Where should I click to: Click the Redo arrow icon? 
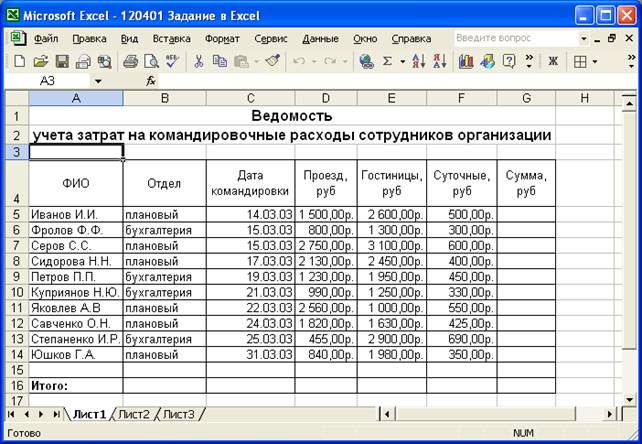pyautogui.click(x=330, y=62)
